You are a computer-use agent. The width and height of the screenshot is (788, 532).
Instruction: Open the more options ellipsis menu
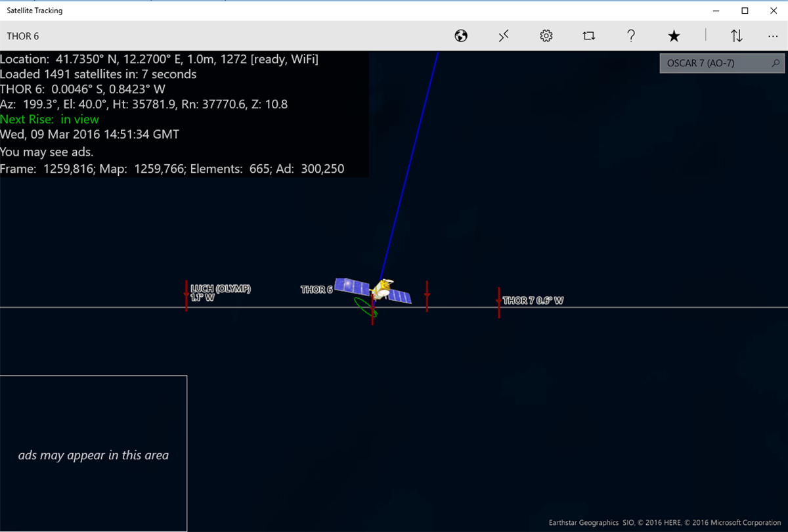pyautogui.click(x=772, y=36)
